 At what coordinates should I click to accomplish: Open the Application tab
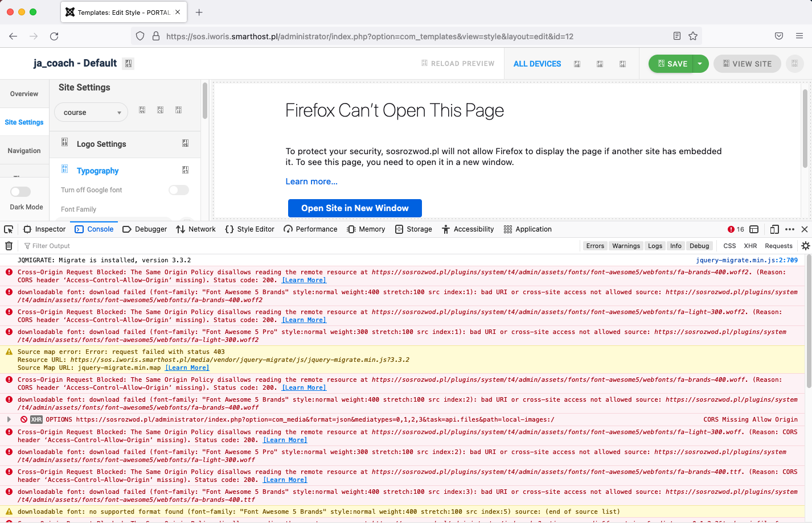click(x=528, y=229)
